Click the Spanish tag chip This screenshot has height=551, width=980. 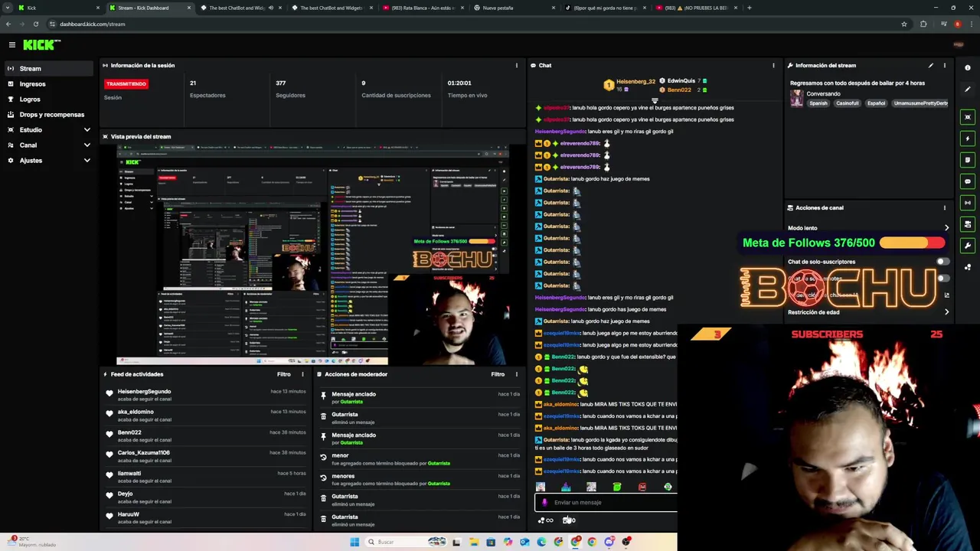818,103
